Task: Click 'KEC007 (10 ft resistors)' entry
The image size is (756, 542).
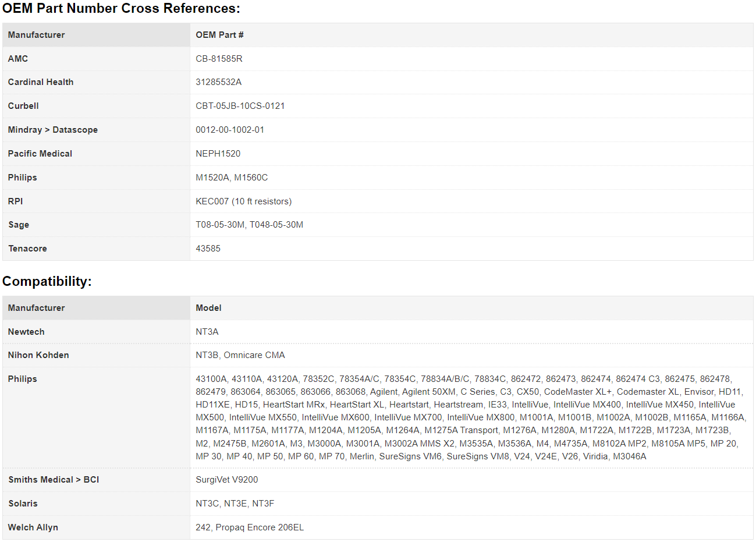Action: pos(244,201)
